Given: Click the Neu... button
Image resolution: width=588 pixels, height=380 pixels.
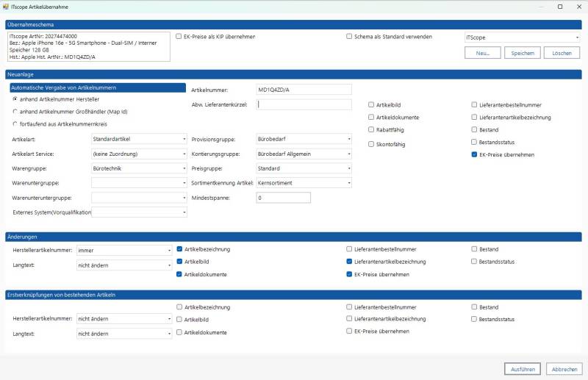Looking at the screenshot, I should point(483,53).
